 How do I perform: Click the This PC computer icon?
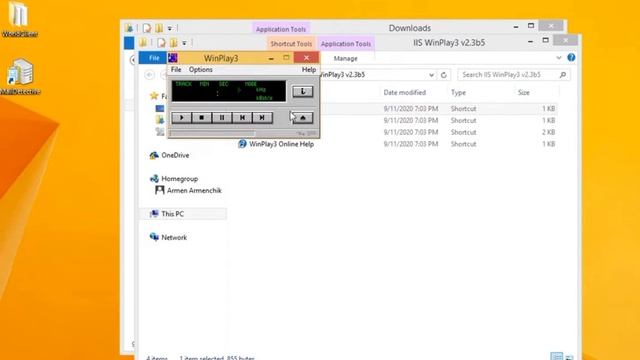coord(154,213)
